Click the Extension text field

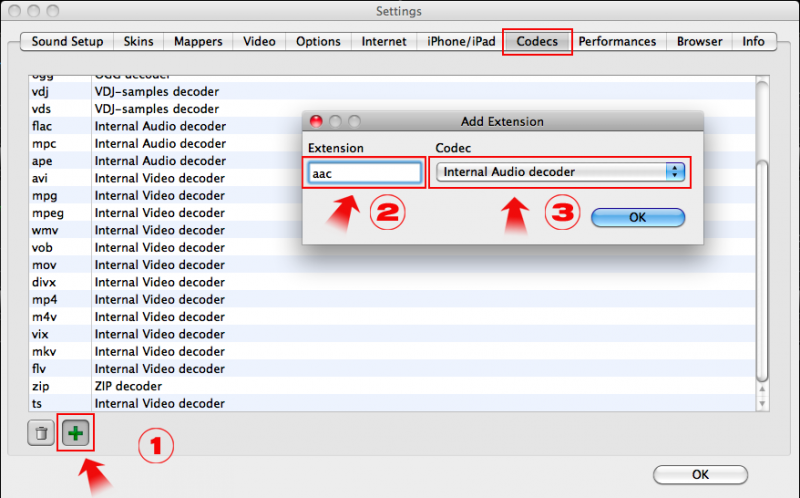click(x=365, y=172)
